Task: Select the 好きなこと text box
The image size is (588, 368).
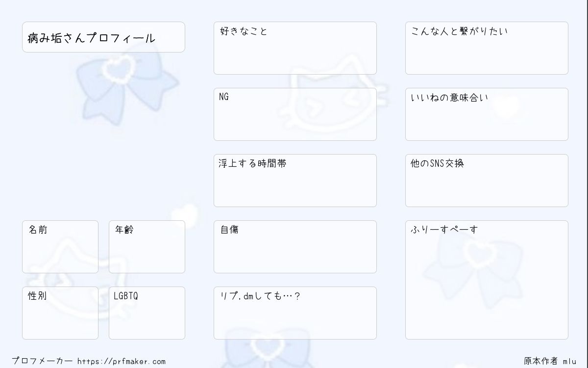Action: pos(295,48)
